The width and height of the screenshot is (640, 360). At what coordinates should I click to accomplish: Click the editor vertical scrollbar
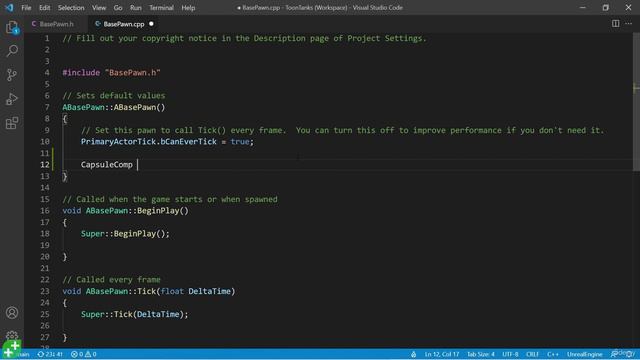pyautogui.click(x=636, y=102)
